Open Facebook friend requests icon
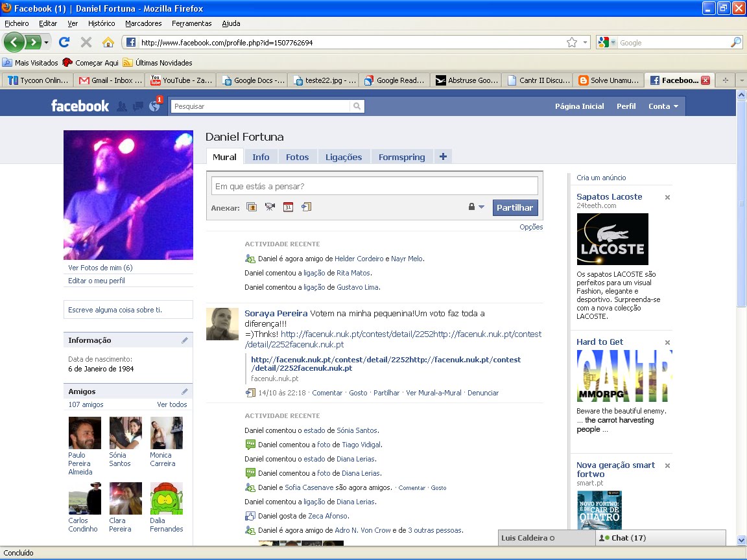The width and height of the screenshot is (747, 560). [122, 107]
